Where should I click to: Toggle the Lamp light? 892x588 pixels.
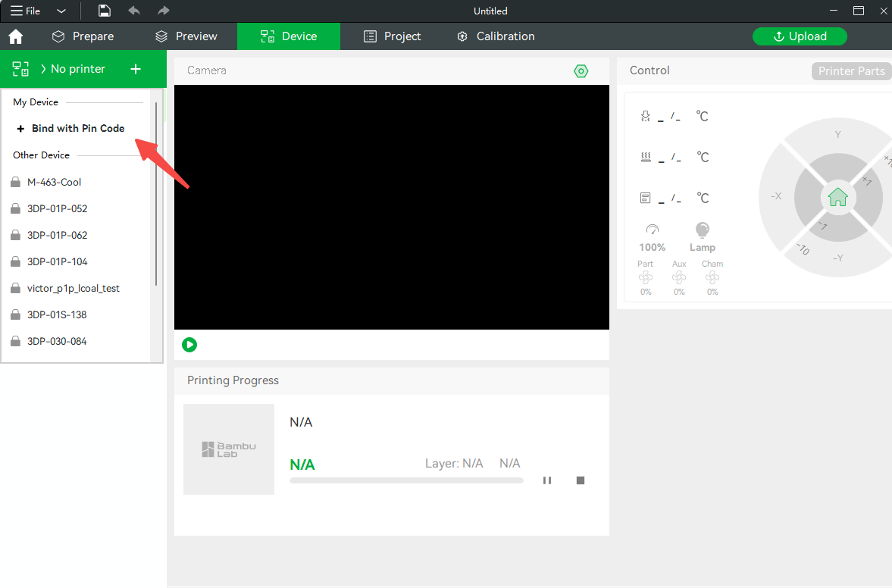coord(703,238)
